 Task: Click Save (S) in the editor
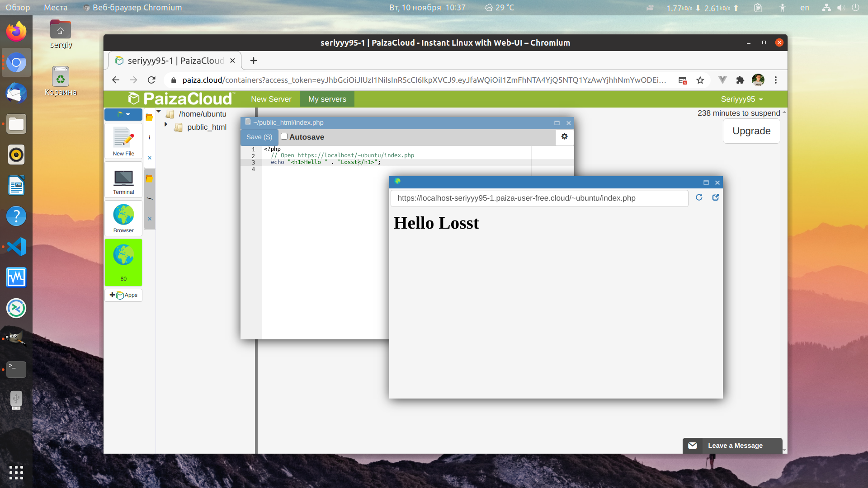click(x=259, y=137)
